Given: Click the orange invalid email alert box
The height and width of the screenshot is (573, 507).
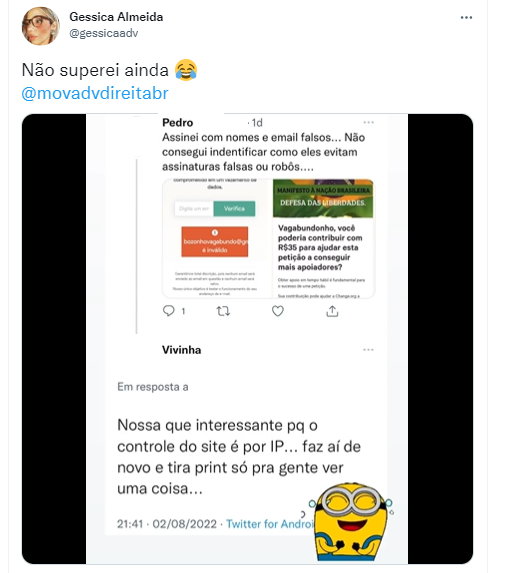Looking at the screenshot, I should (215, 242).
